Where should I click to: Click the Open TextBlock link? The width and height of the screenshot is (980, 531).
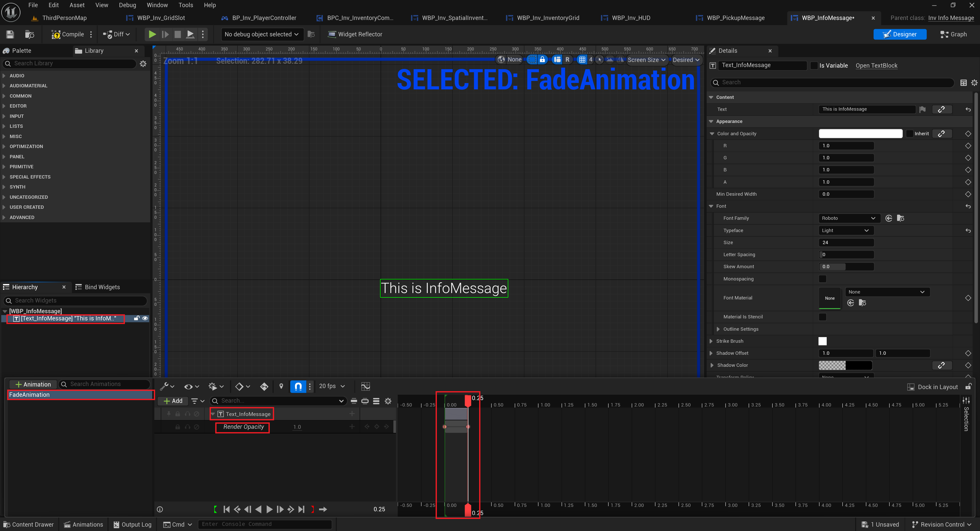click(876, 66)
